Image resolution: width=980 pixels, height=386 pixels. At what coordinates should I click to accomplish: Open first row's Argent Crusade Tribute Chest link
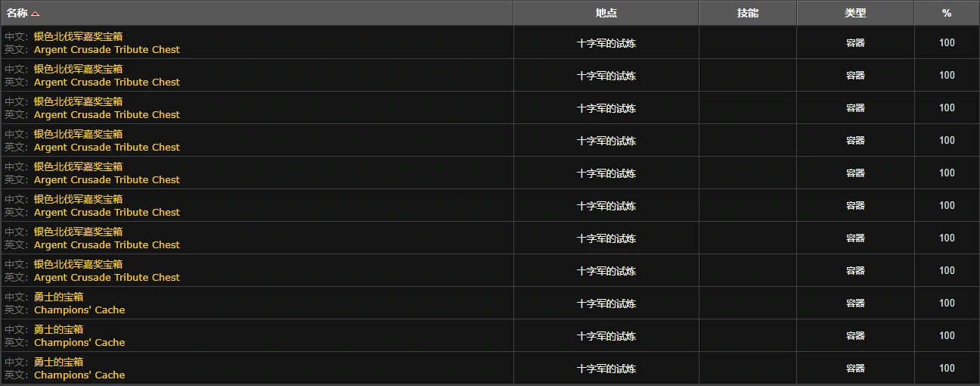click(x=107, y=50)
